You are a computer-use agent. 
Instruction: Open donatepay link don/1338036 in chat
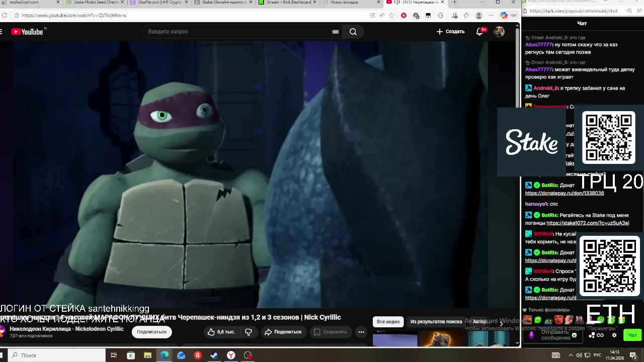coord(565,193)
